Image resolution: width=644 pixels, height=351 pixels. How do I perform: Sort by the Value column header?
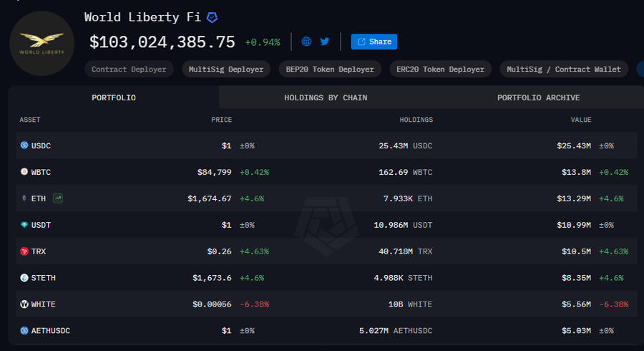580,120
